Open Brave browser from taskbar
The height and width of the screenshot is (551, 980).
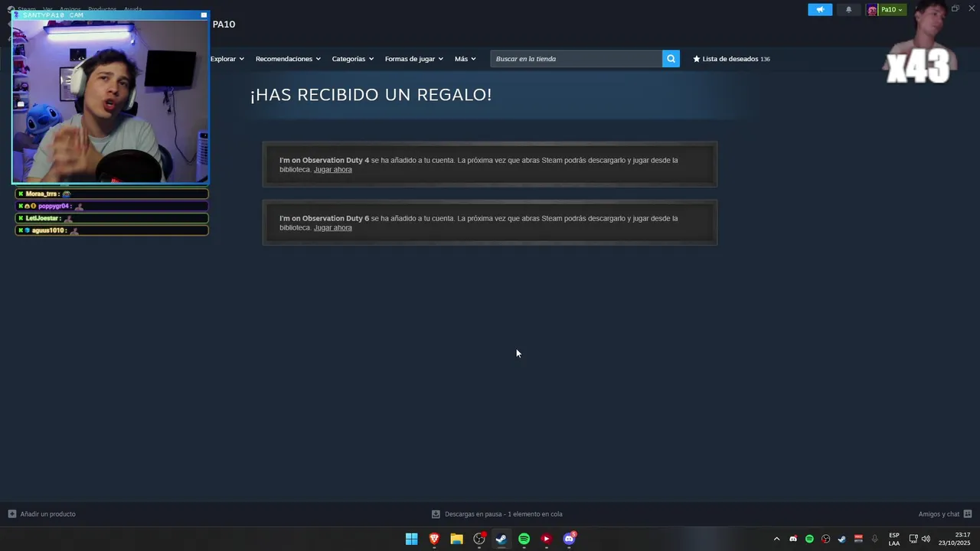click(434, 539)
